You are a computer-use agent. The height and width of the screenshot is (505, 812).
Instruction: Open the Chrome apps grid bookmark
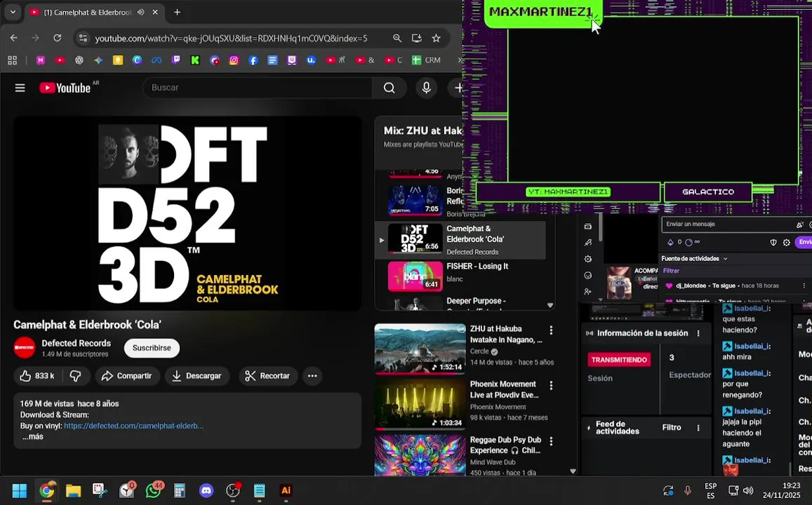[x=13, y=60]
